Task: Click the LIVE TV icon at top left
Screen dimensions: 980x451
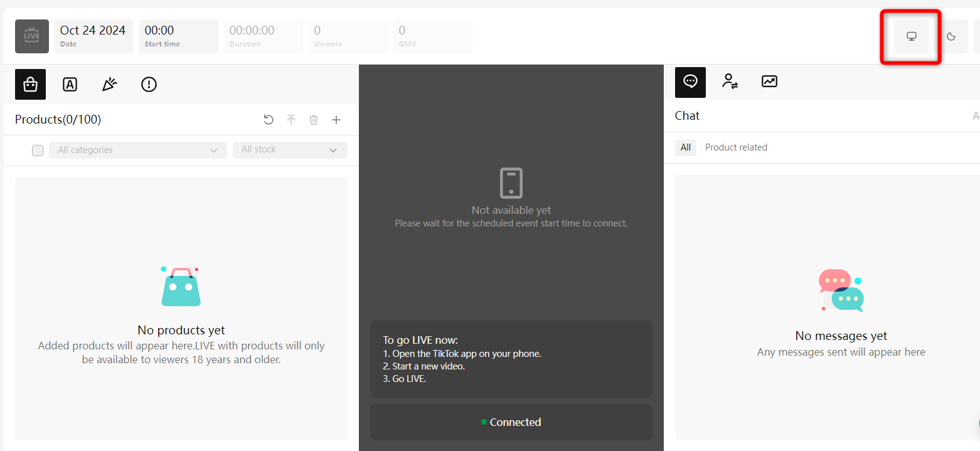Action: click(x=31, y=36)
